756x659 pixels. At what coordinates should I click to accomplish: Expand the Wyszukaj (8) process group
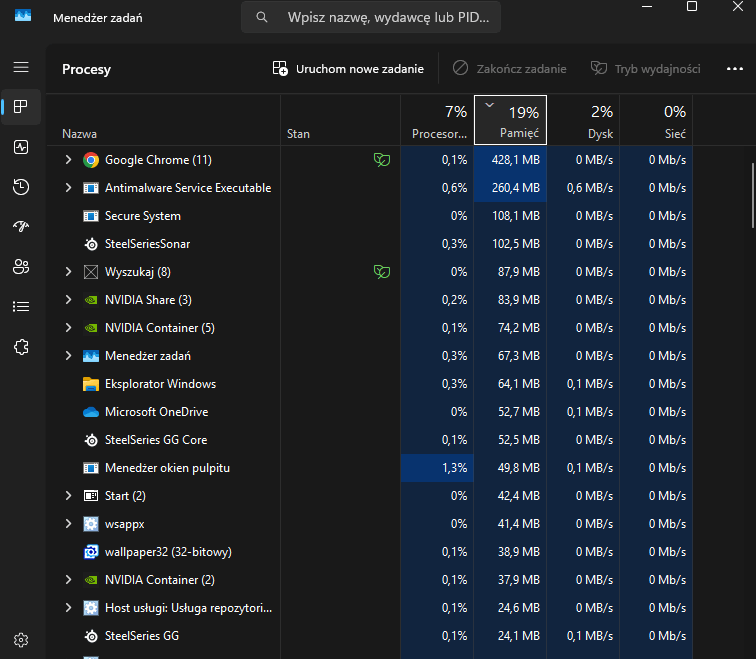68,271
